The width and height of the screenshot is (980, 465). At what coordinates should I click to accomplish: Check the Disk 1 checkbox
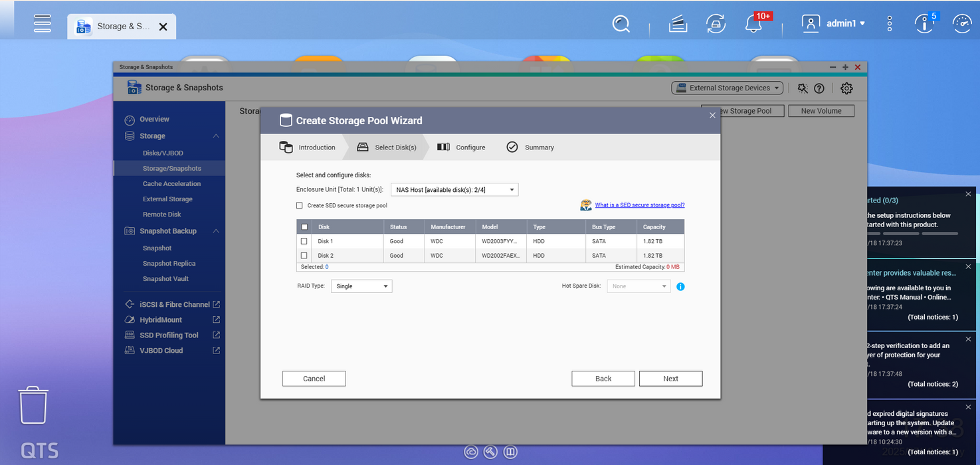[304, 241]
